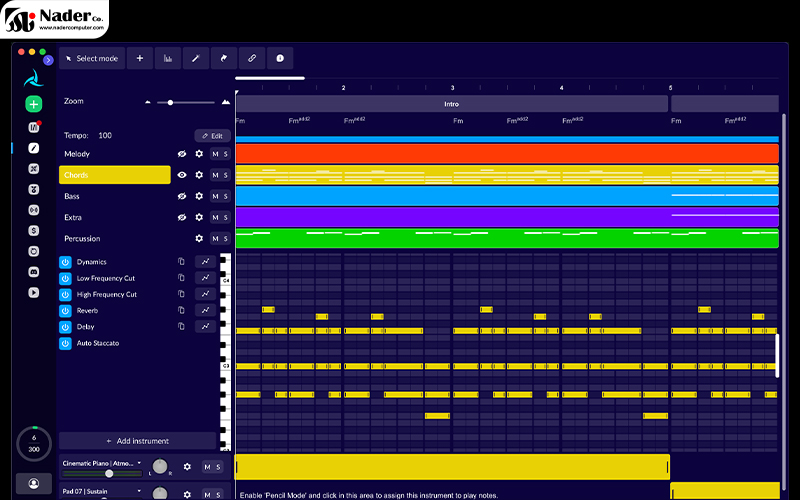The width and height of the screenshot is (800, 500).
Task: Select the Extra track layer
Action: pyautogui.click(x=114, y=217)
